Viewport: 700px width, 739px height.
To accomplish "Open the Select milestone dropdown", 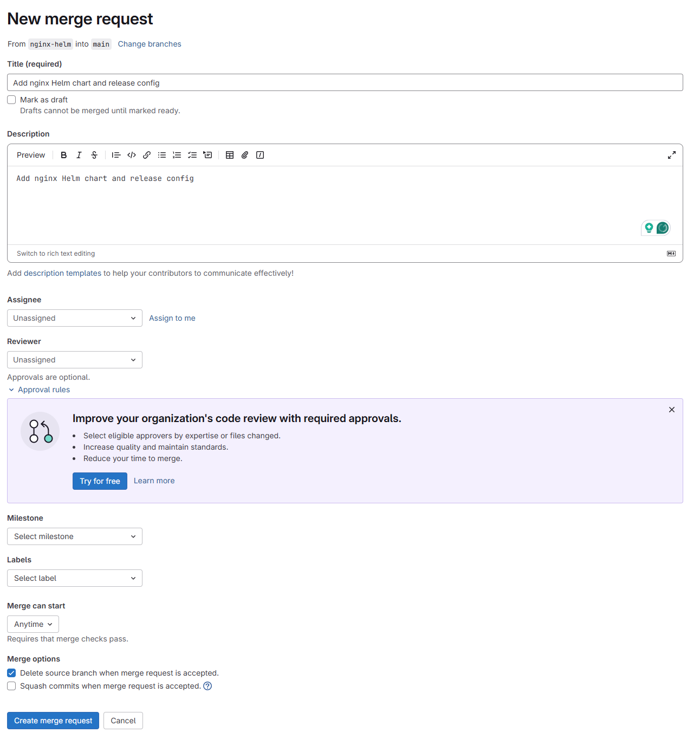I will [75, 536].
